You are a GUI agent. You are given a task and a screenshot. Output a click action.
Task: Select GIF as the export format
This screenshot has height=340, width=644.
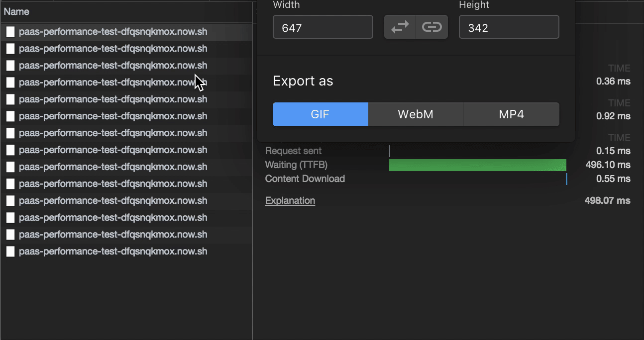[x=320, y=114]
